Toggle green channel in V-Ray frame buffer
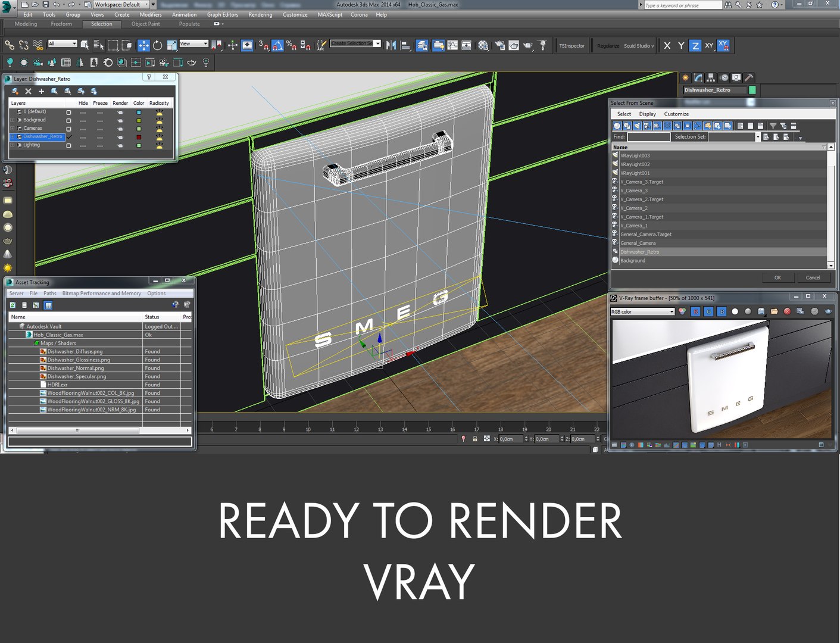This screenshot has height=643, width=840. 708,311
